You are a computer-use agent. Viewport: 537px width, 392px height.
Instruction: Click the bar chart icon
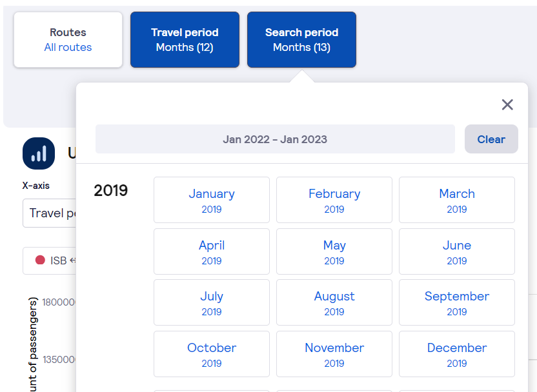click(x=39, y=153)
